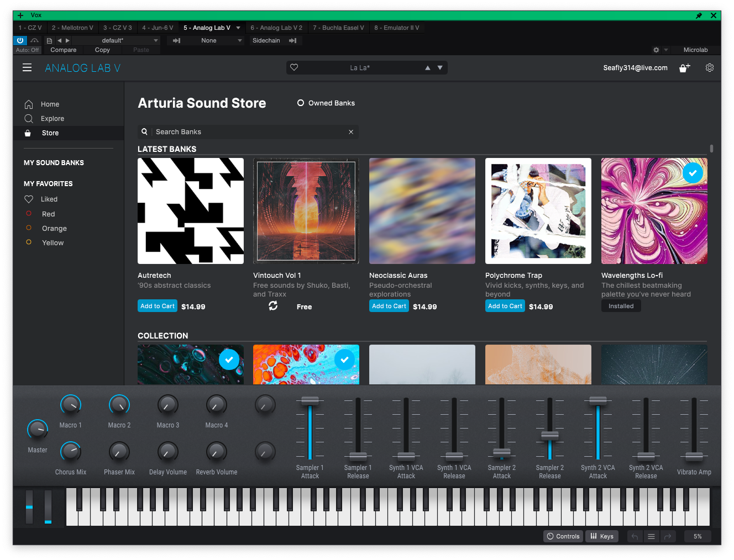Viewport: 734px width, 560px height.
Task: Click the Chorus Mix knob
Action: 71,452
